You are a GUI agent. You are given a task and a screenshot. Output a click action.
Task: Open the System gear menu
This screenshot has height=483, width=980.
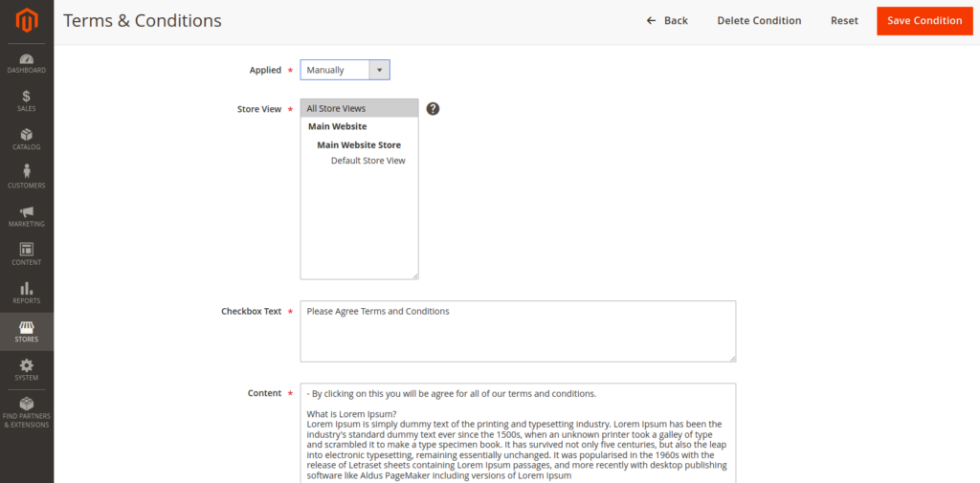(26, 370)
